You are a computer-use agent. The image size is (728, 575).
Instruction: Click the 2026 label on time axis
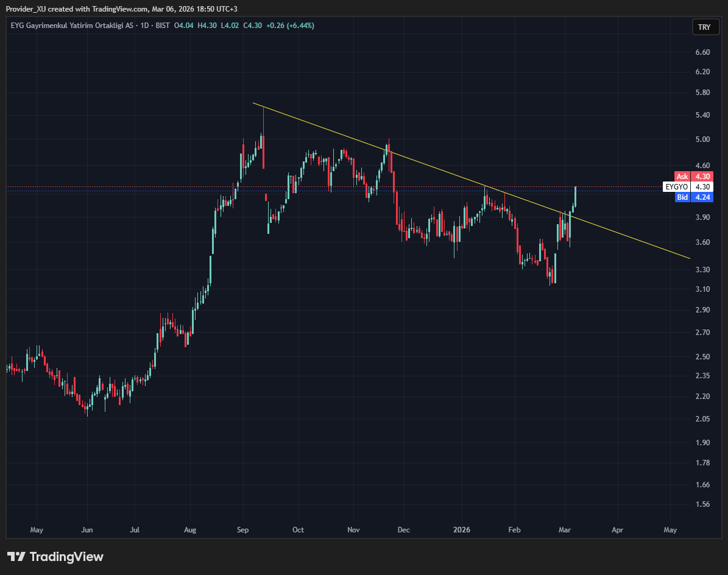point(462,529)
